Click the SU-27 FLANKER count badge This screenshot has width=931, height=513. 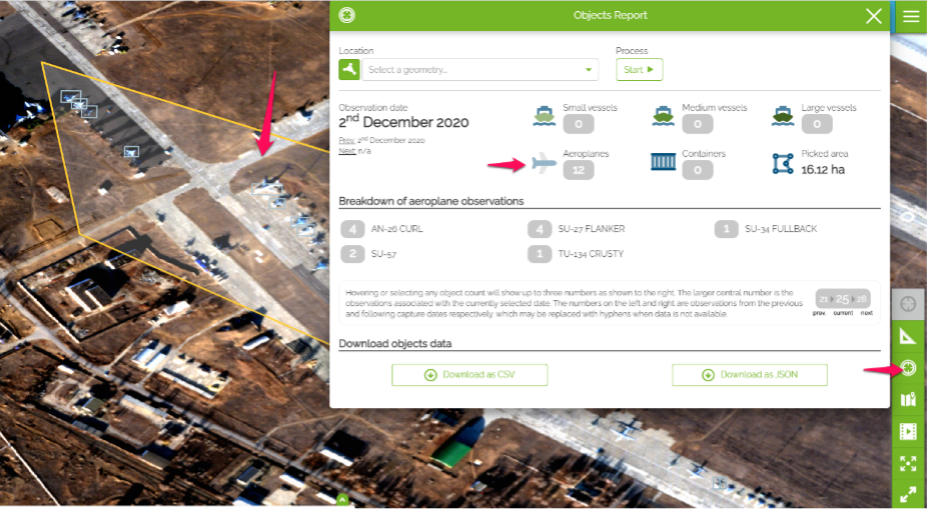click(x=542, y=230)
